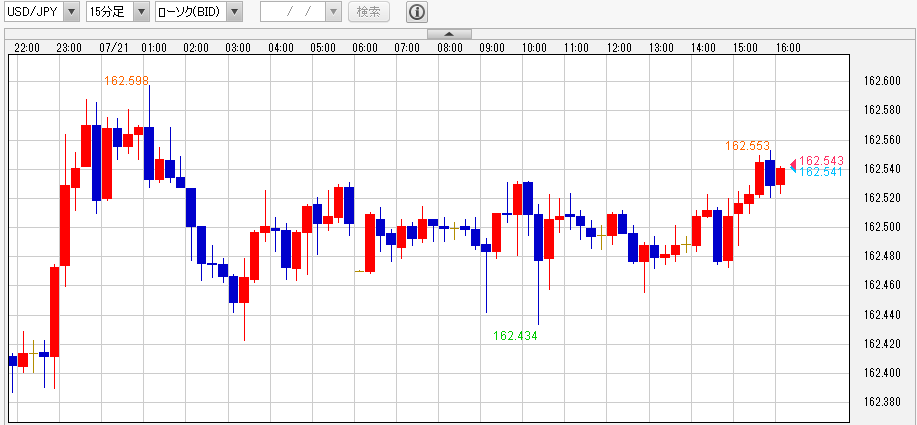Click the 07:00 time axis label
Screen dimensions: 917x425
[x=407, y=48]
